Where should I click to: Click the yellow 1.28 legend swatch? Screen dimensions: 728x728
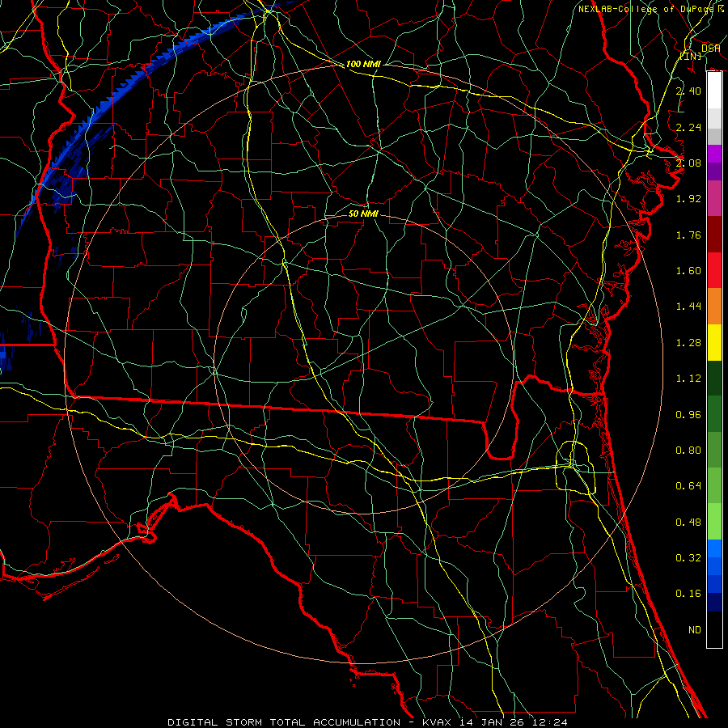[x=714, y=342]
